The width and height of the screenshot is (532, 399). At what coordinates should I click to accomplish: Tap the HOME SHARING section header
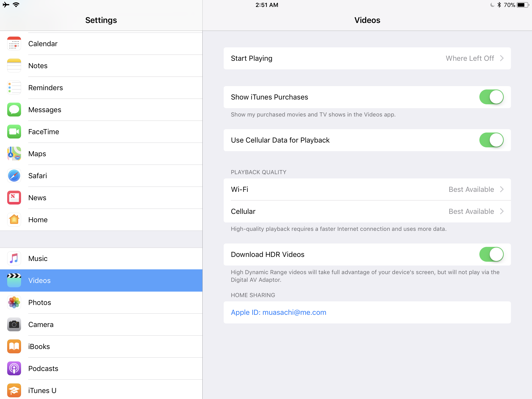click(x=253, y=295)
